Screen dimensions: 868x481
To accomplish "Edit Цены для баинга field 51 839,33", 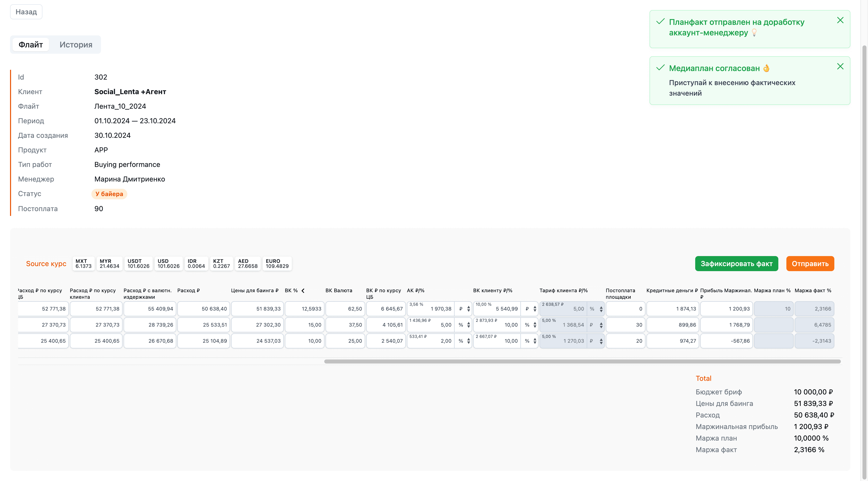I will pyautogui.click(x=257, y=309).
